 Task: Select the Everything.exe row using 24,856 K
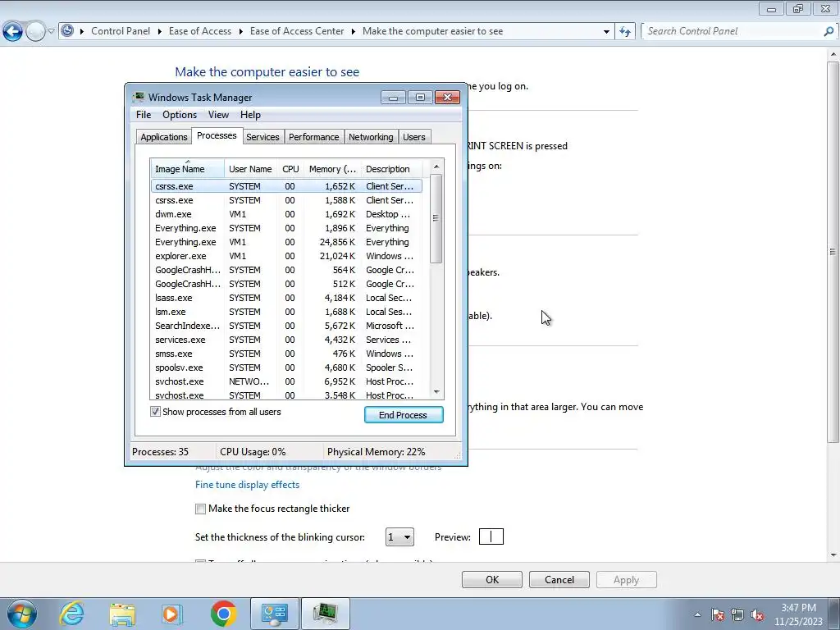click(286, 242)
